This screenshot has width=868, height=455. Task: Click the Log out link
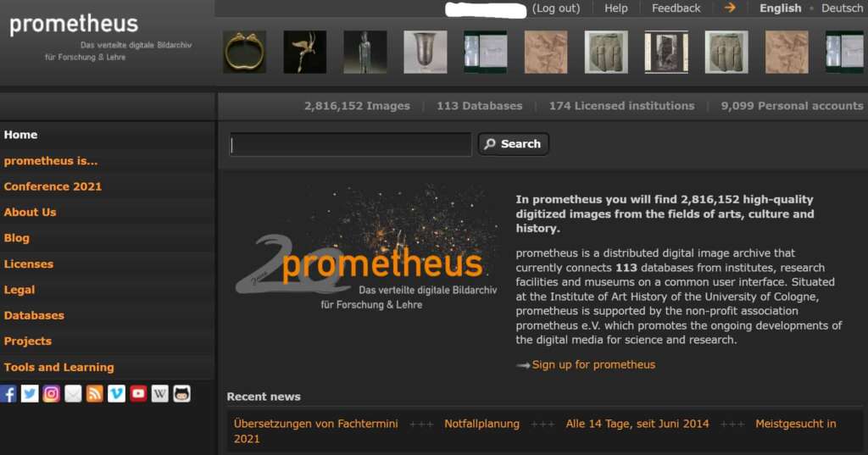(x=556, y=8)
